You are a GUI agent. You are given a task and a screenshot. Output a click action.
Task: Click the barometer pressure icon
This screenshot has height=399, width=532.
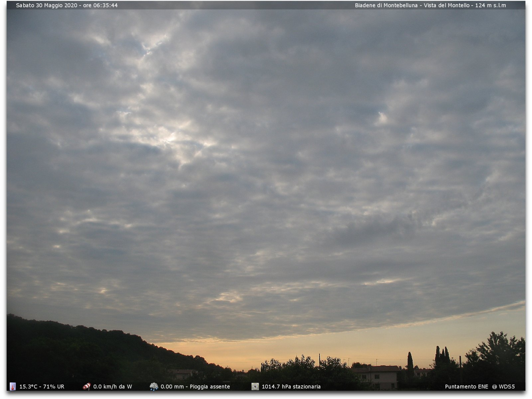click(x=255, y=386)
